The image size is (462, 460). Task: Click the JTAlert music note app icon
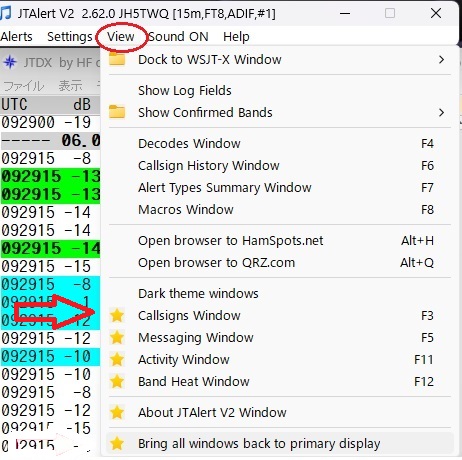tap(6, 13)
